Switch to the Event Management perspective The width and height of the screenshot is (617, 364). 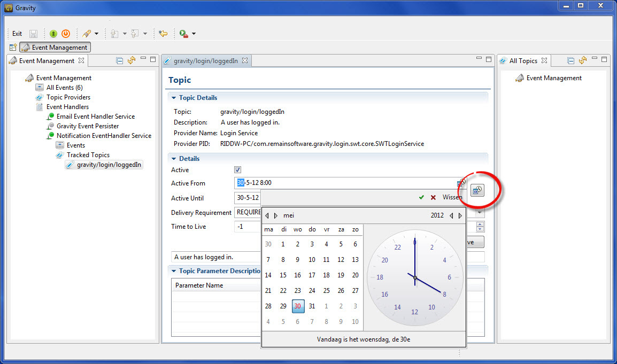(55, 48)
